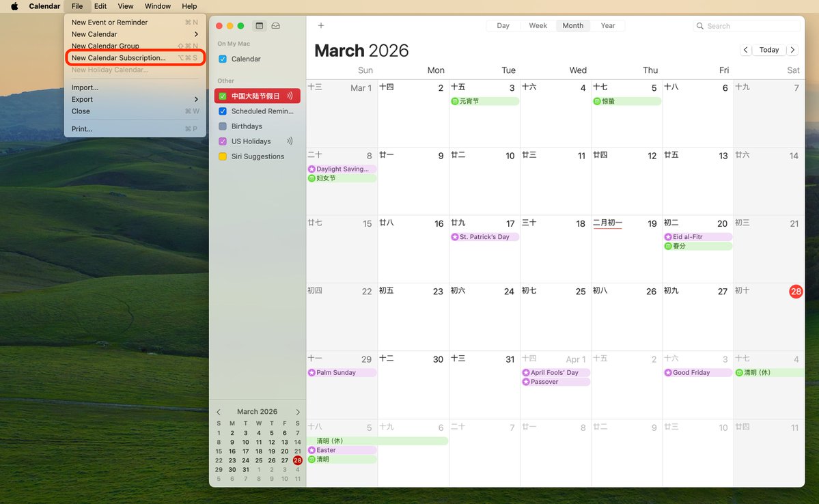Uncheck the Calendar checkbox under On My Mac
Image resolution: width=819 pixels, height=504 pixels.
(223, 59)
